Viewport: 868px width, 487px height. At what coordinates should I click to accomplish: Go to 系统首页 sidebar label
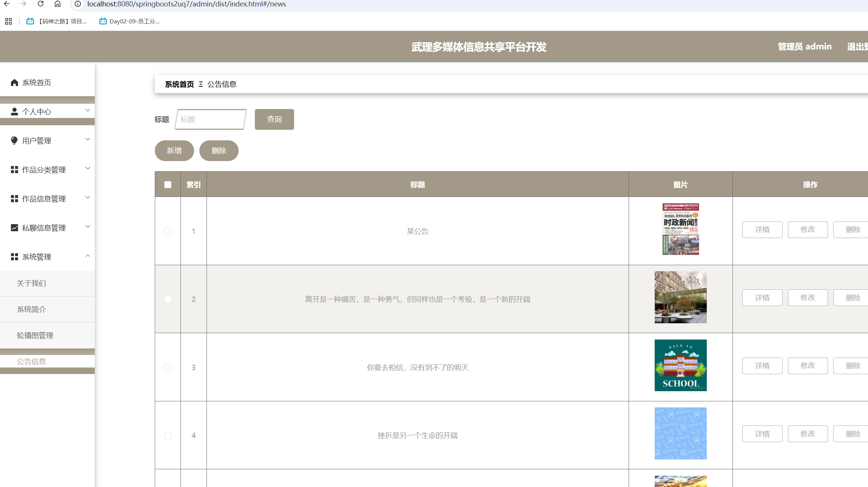tap(37, 83)
